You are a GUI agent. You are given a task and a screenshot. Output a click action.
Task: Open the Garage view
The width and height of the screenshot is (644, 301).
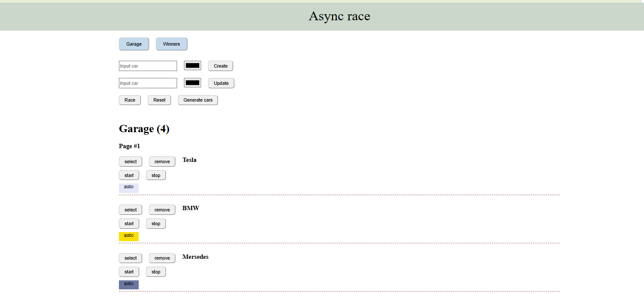[x=134, y=44]
